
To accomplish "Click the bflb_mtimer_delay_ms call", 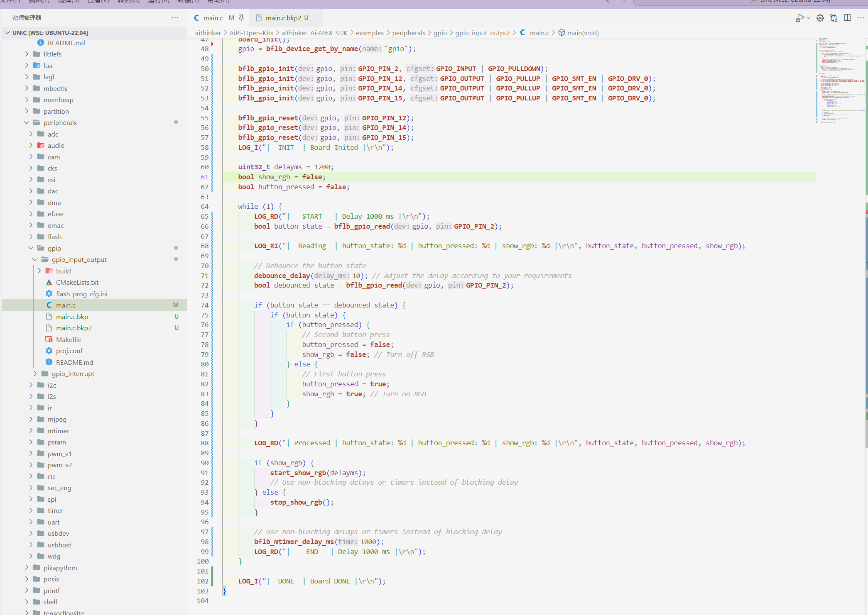I will pos(319,542).
